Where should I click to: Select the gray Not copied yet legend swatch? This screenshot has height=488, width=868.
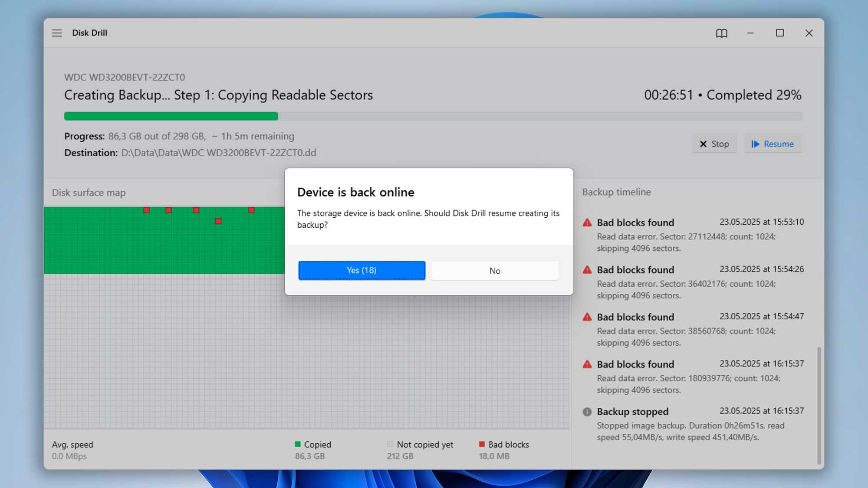[x=390, y=444]
